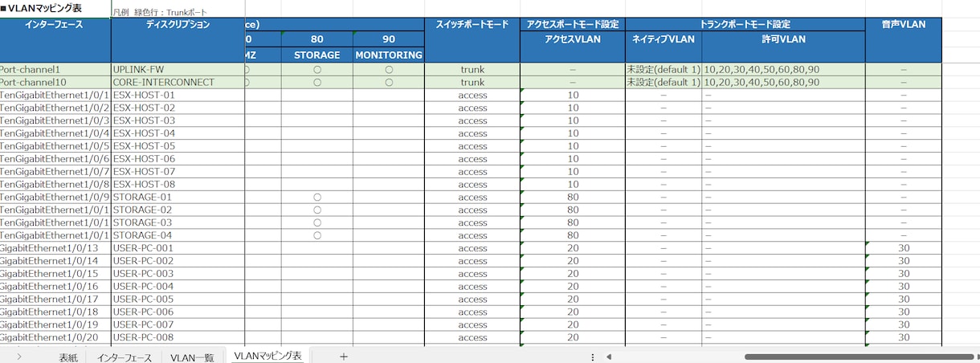Click the ESX-HOST-08 description cell
Viewport: 980px width, 363px height.
pyautogui.click(x=178, y=185)
